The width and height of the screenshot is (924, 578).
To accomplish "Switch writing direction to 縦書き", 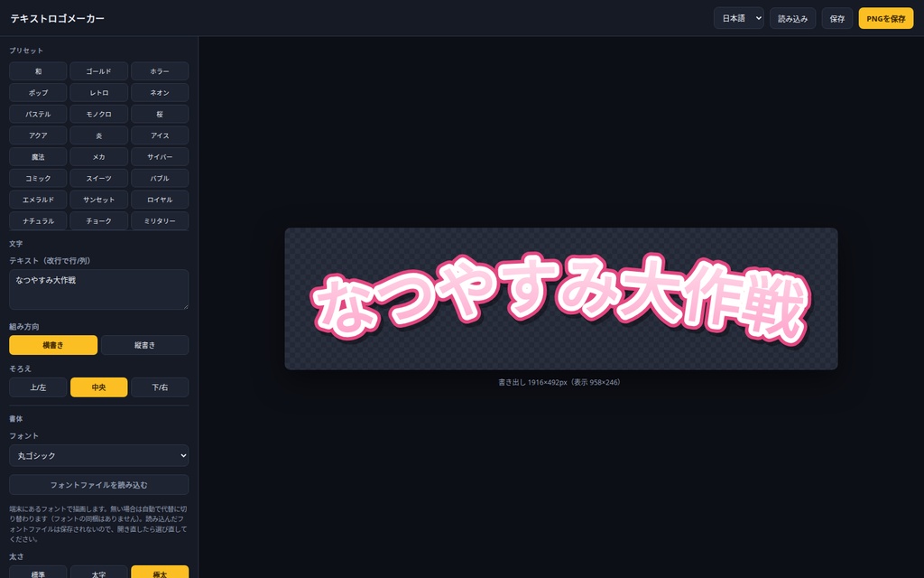I will pos(145,345).
